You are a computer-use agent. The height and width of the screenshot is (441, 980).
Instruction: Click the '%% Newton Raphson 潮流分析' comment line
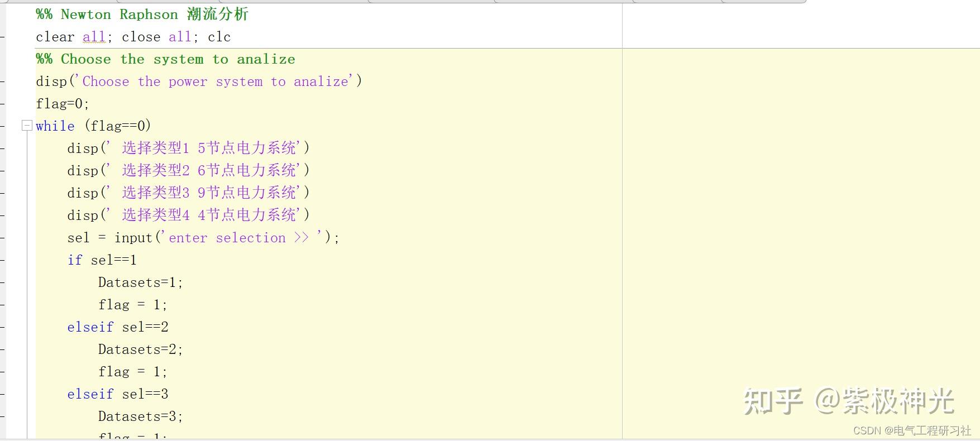142,15
